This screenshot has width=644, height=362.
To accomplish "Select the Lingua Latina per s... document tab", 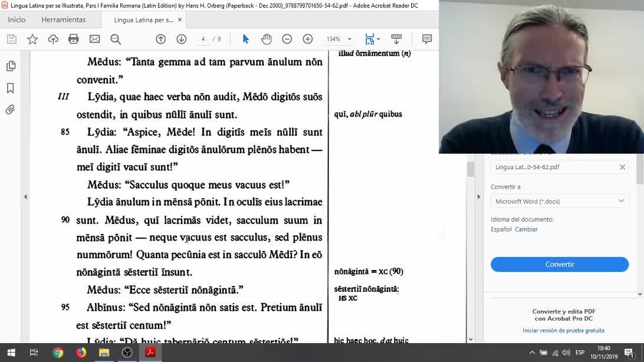I will (143, 19).
